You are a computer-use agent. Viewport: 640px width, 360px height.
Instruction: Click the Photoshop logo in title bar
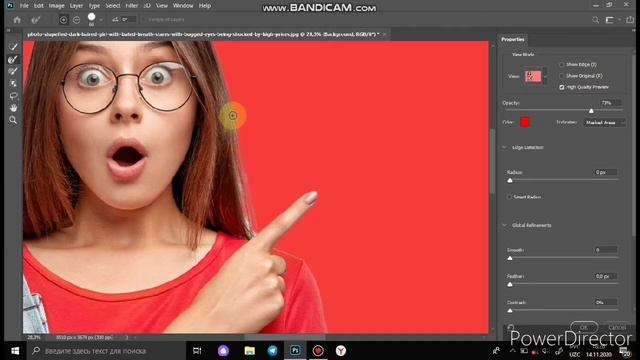point(10,6)
